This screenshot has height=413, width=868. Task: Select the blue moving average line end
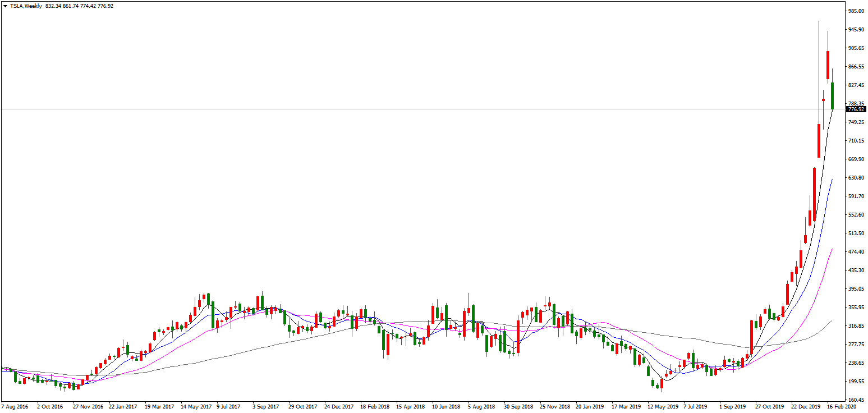click(832, 180)
